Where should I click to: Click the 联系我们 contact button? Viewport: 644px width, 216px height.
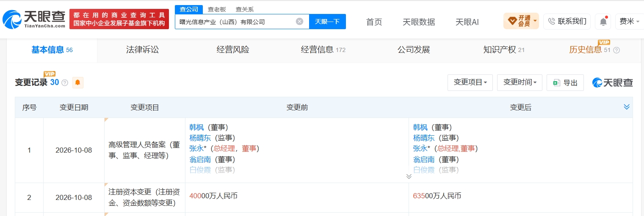click(x=567, y=22)
